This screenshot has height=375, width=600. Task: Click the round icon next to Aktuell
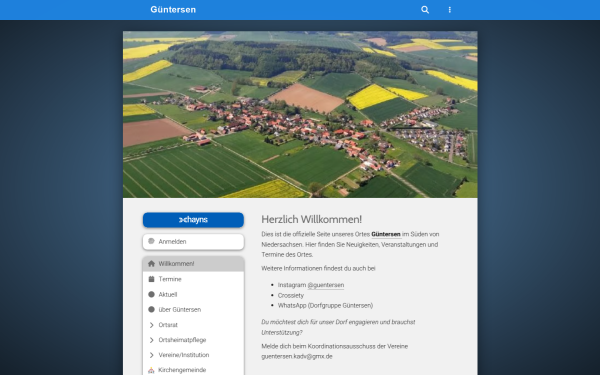coord(151,294)
